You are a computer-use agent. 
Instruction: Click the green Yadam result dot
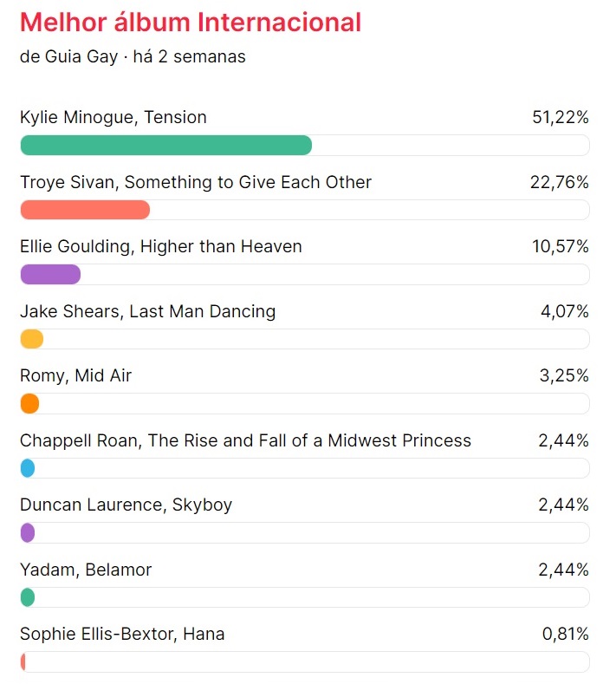(28, 597)
